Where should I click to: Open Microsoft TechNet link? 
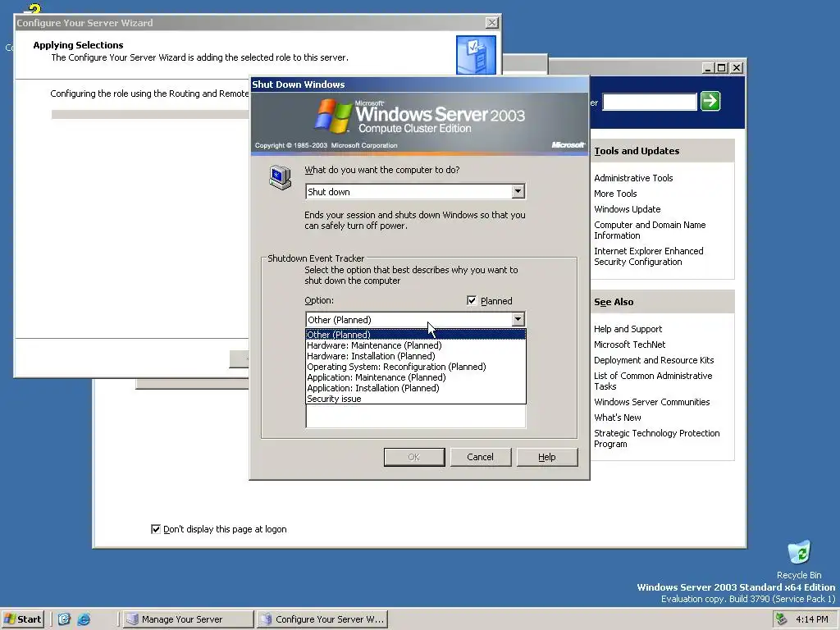(x=629, y=345)
